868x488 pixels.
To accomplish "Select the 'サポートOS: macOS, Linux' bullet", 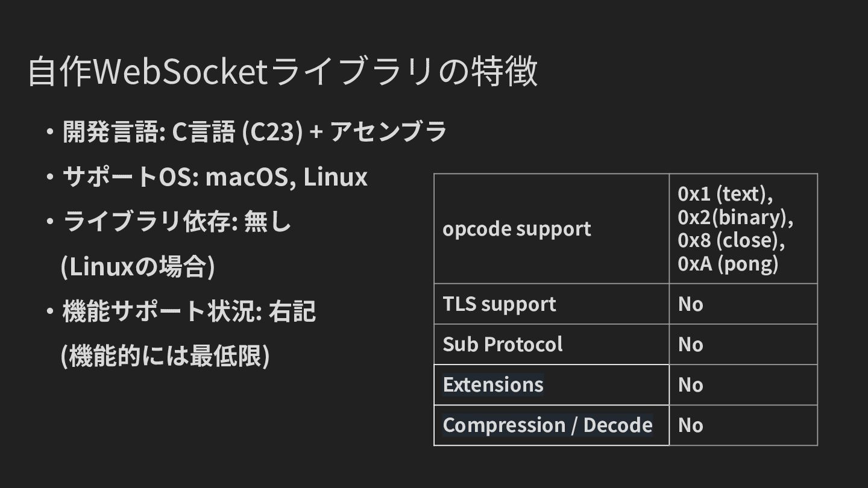I will click(215, 177).
